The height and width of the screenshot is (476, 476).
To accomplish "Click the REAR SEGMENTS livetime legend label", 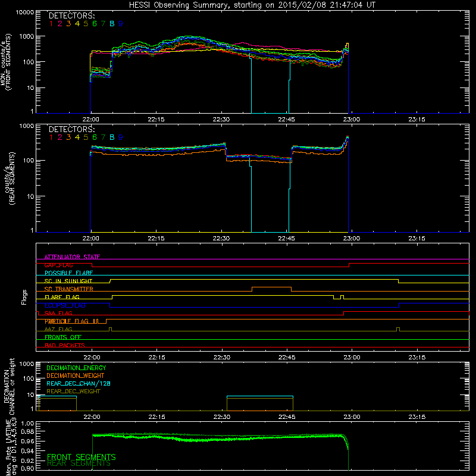I will (x=79, y=464).
